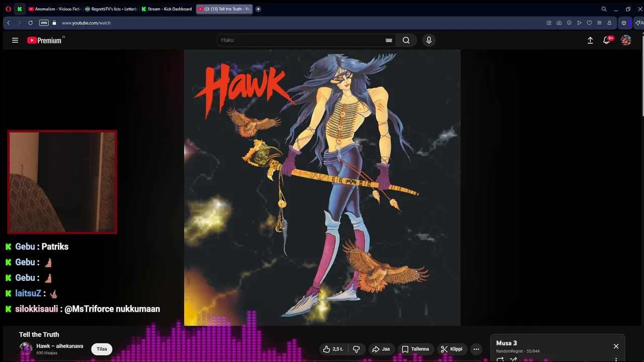
Task: Click the webcam overlay thumbnail
Action: (62, 182)
